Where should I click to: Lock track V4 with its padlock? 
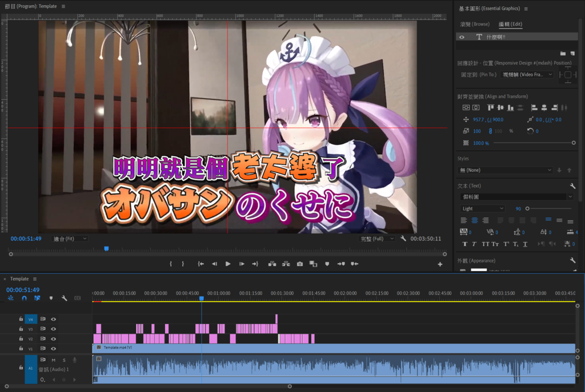[21, 319]
